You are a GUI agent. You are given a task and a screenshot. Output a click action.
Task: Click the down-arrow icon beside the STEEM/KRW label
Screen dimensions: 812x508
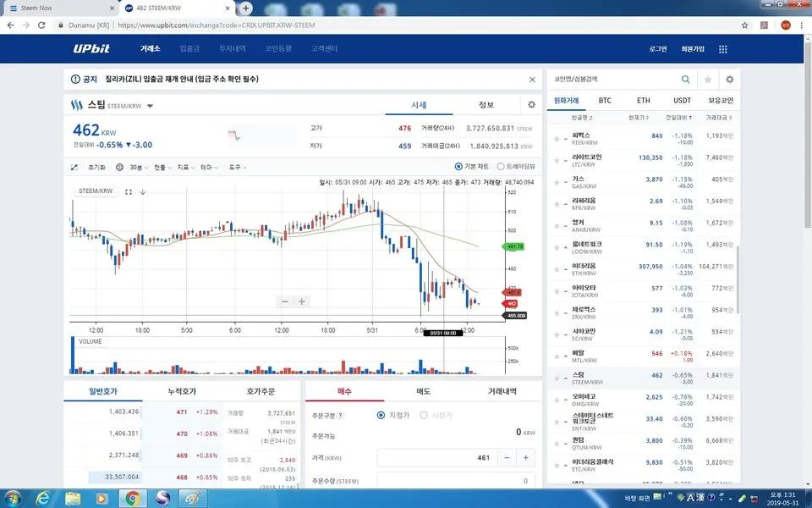pyautogui.click(x=142, y=192)
